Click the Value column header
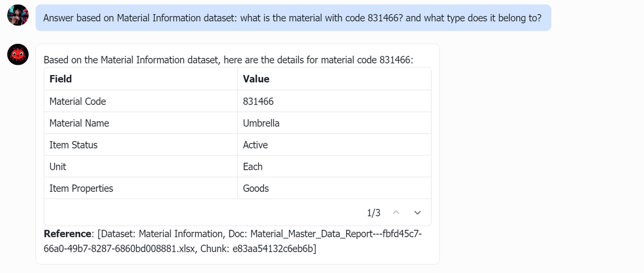Viewport: 644px width, 273px height. point(256,79)
